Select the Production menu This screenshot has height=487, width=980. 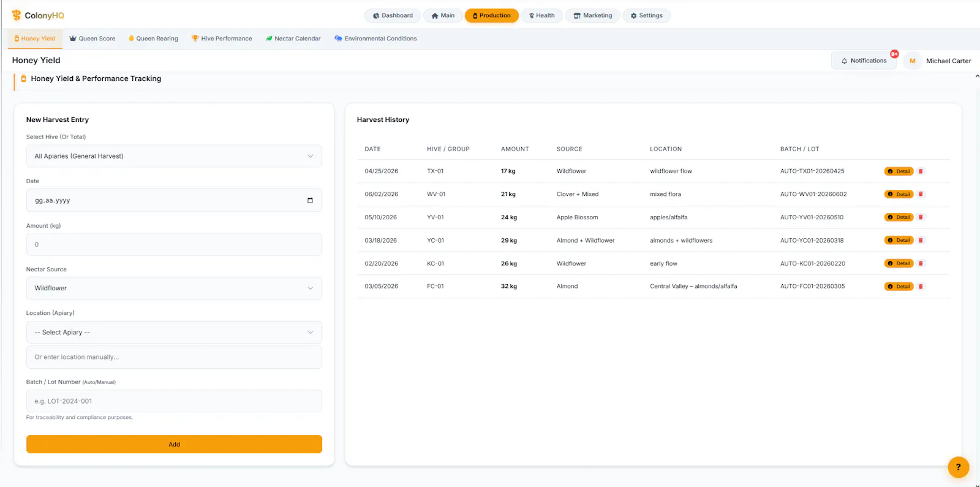pos(492,15)
